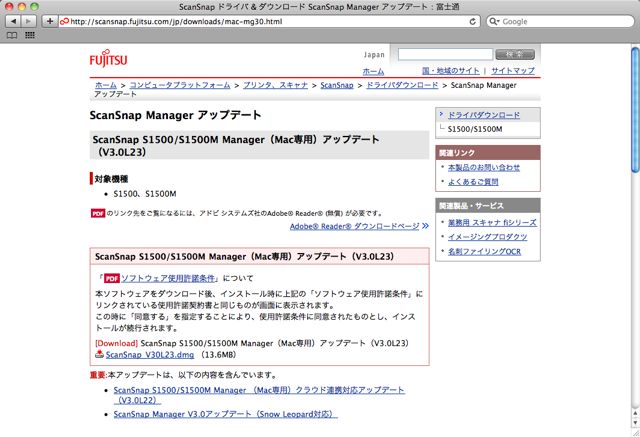The image size is (640, 437).
Task: Go back with the Safari back arrow
Action: click(13, 21)
